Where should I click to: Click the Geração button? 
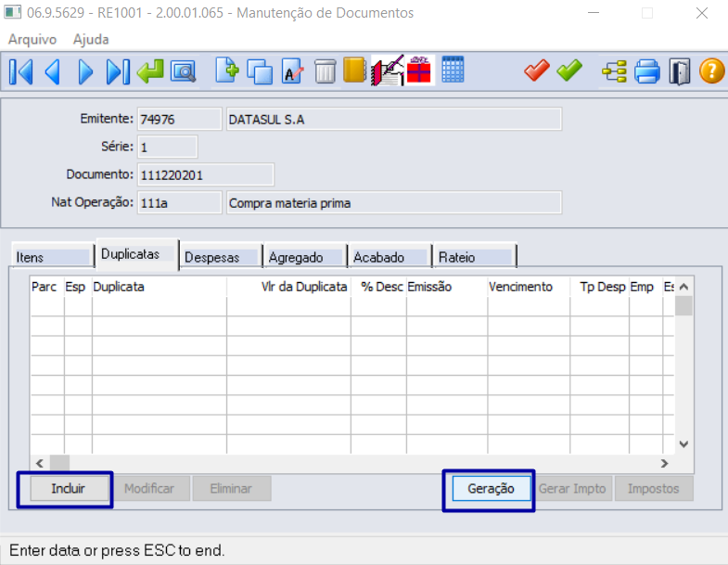[x=491, y=488]
